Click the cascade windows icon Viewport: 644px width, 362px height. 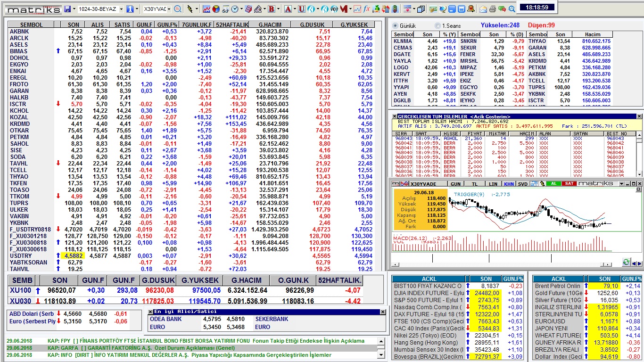coord(421,9)
